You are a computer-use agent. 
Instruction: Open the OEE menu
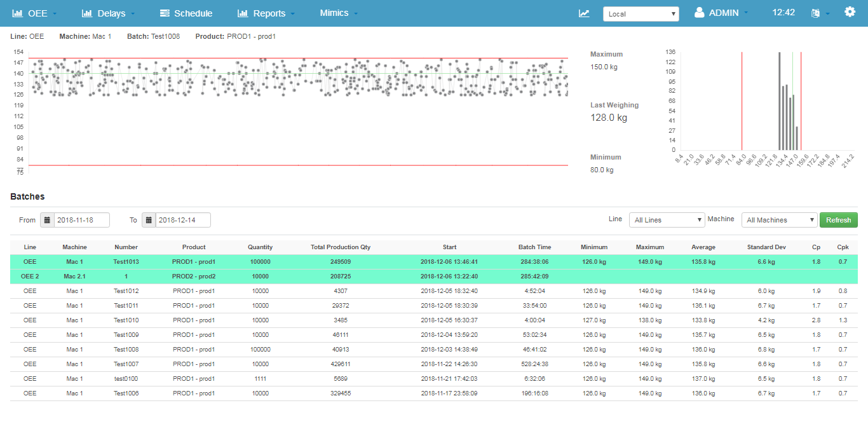click(x=34, y=13)
